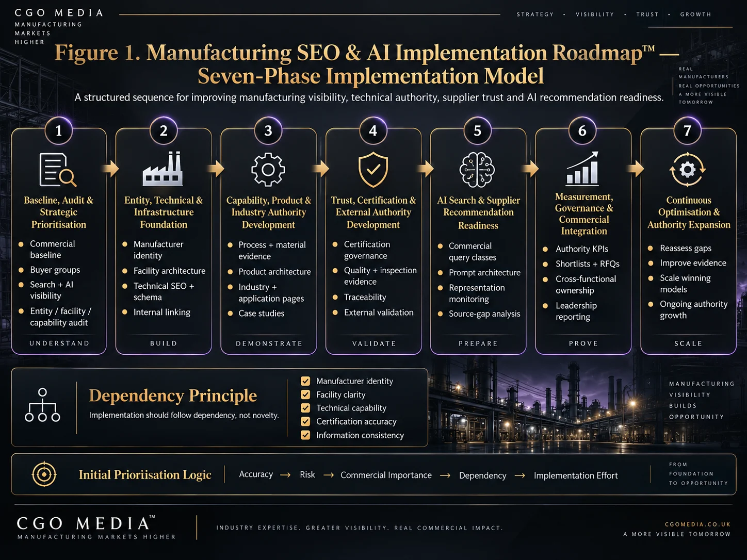Click the PREPARE label in phase 5
Image resolution: width=747 pixels, height=560 pixels.
tap(478, 343)
